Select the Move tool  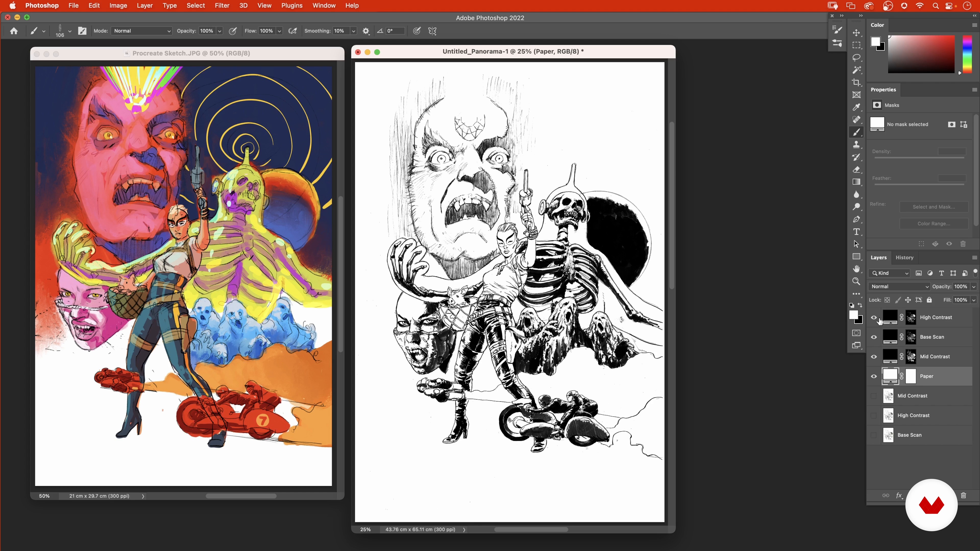pos(856,33)
